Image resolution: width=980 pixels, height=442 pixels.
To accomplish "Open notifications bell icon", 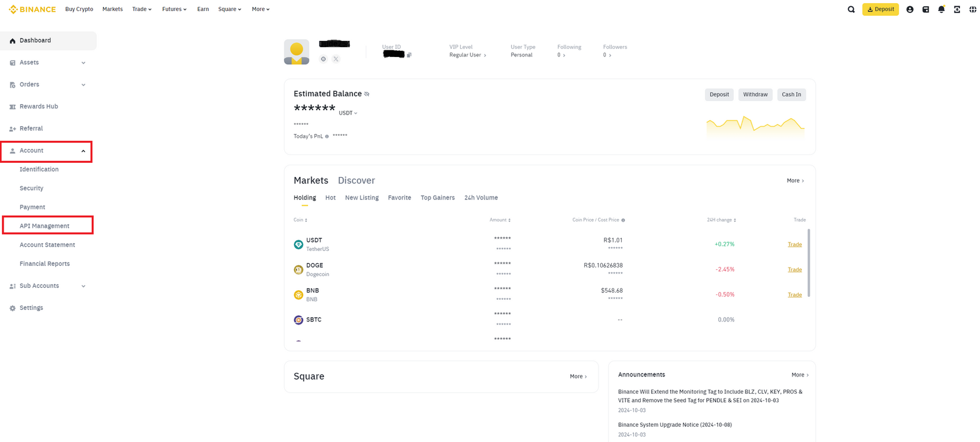I will (x=941, y=9).
